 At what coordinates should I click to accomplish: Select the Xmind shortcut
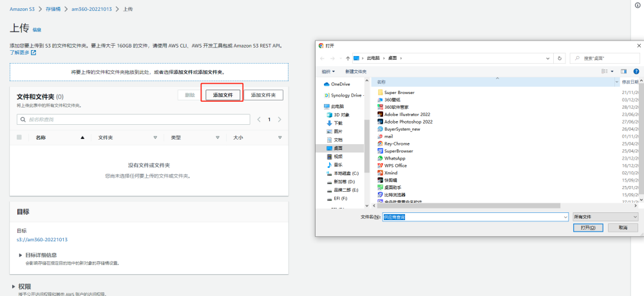tap(387, 173)
